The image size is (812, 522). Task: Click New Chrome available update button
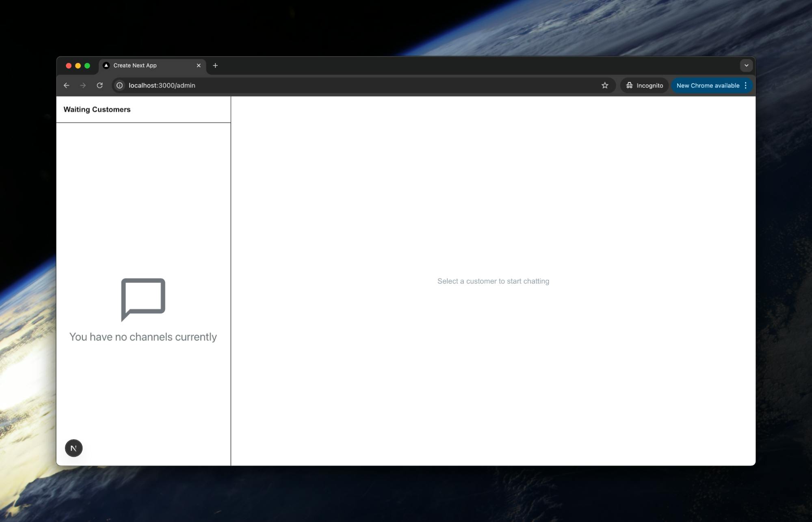tap(707, 85)
